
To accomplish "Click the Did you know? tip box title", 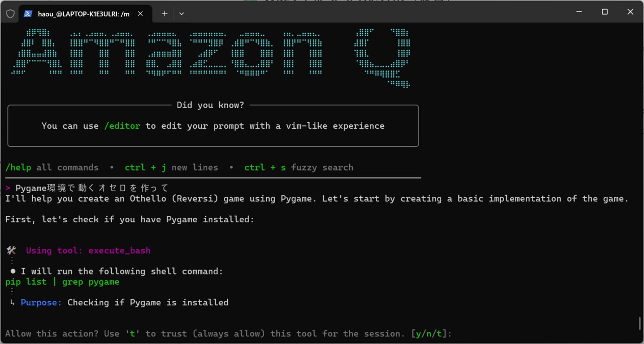I will (x=210, y=105).
